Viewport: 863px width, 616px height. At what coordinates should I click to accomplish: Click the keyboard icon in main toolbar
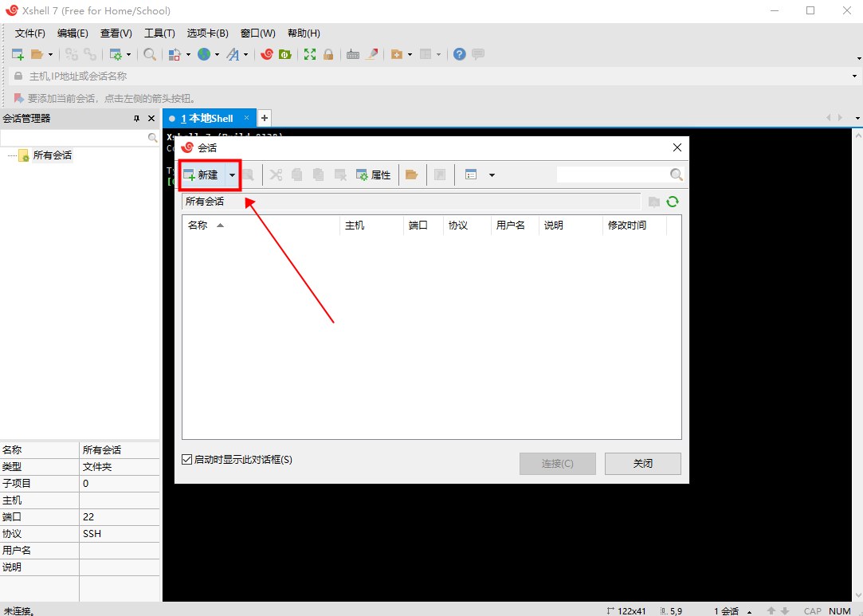(x=353, y=54)
